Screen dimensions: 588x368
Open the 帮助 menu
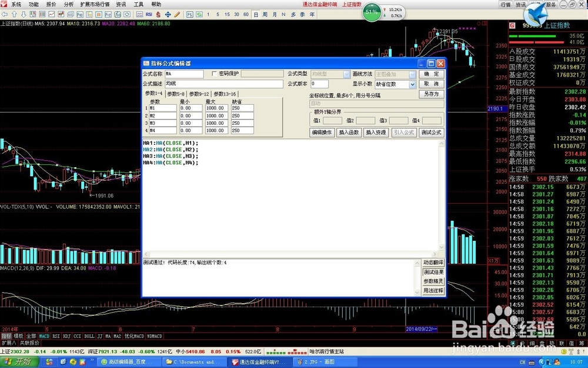(x=156, y=5)
